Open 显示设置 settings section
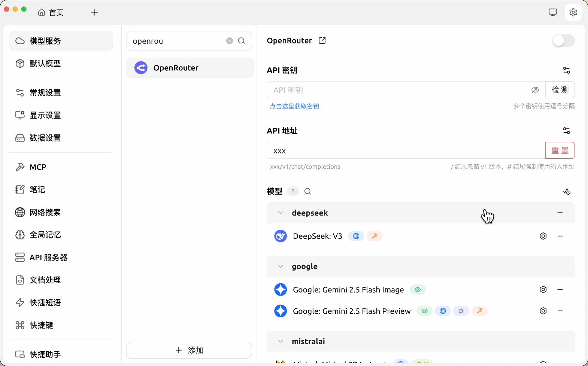Screen dimensions: 588x366 (61, 115)
